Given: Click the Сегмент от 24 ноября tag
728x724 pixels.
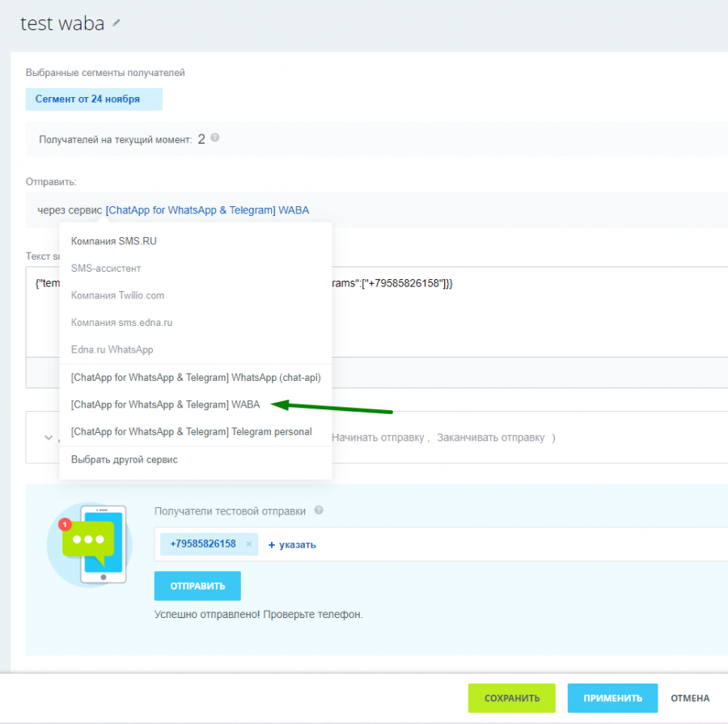Looking at the screenshot, I should tap(93, 99).
